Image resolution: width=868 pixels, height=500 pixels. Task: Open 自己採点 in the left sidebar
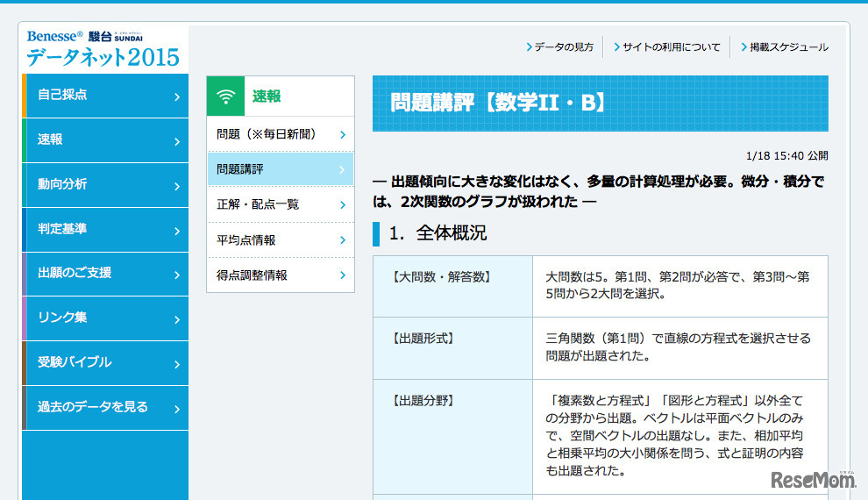pyautogui.click(x=105, y=96)
